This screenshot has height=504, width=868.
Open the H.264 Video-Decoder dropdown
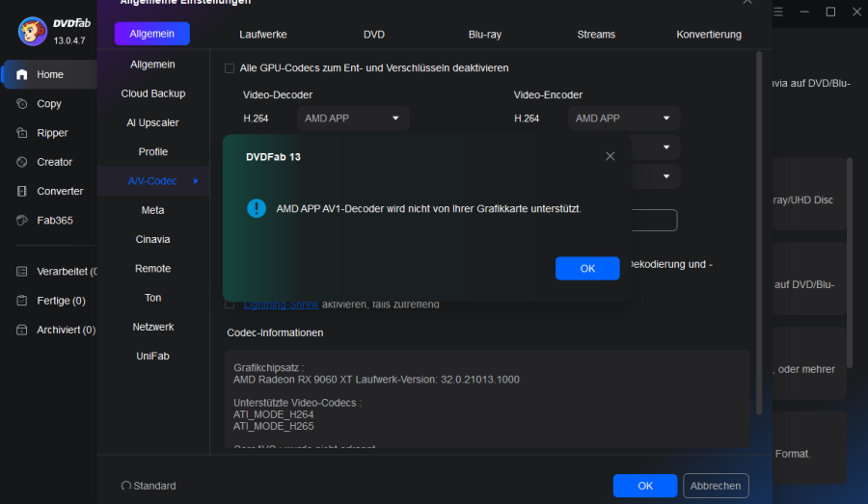tap(353, 119)
